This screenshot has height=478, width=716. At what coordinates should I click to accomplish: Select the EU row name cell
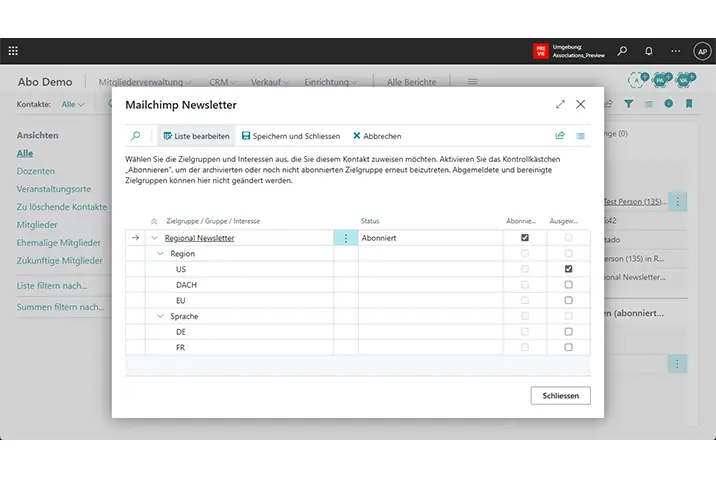click(x=240, y=300)
